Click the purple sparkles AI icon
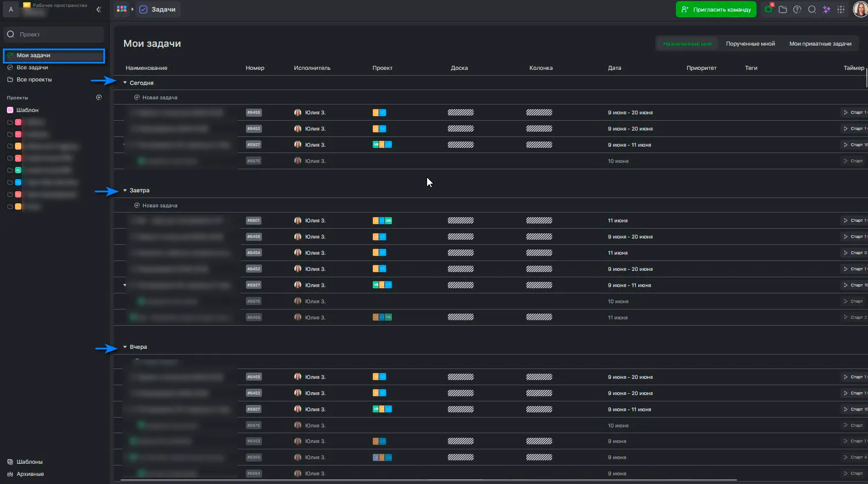 pos(826,10)
